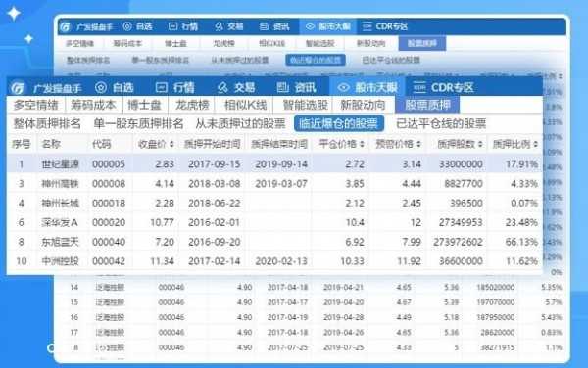This screenshot has width=588, height=368.
Task: Switch to 龙虎榜 tab in front panel
Action: click(192, 105)
